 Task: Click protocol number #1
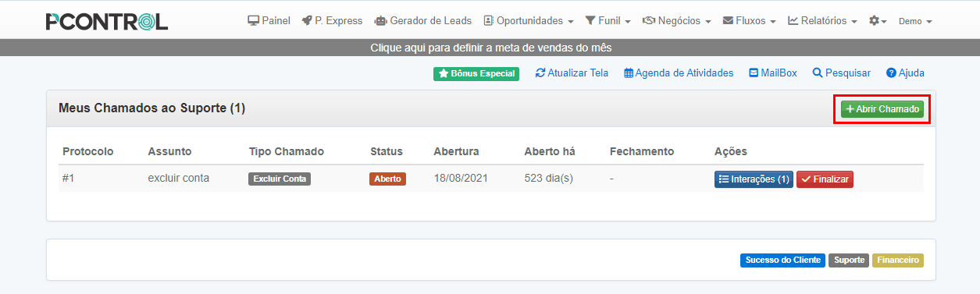[x=69, y=178]
